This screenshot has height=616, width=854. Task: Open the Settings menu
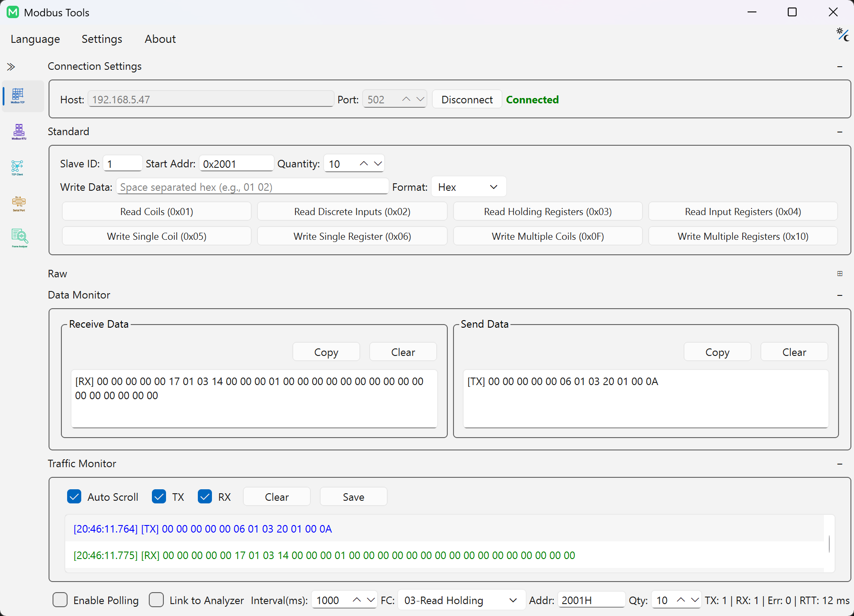(102, 39)
